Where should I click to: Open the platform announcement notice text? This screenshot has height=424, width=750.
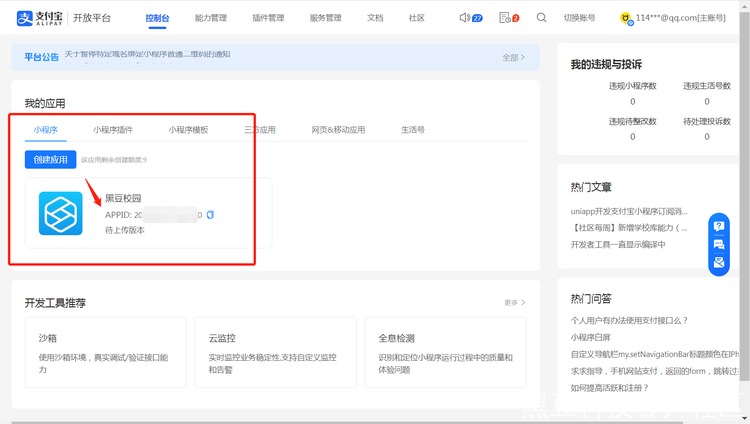click(x=147, y=55)
